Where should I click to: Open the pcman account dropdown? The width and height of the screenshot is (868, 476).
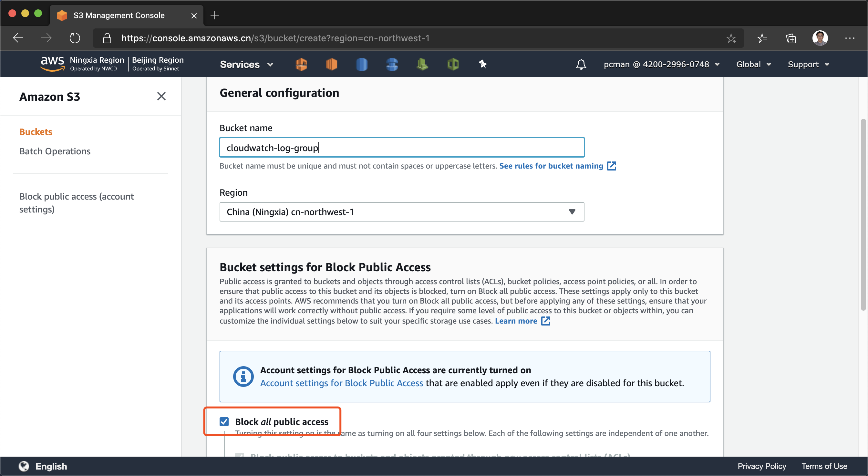(661, 64)
